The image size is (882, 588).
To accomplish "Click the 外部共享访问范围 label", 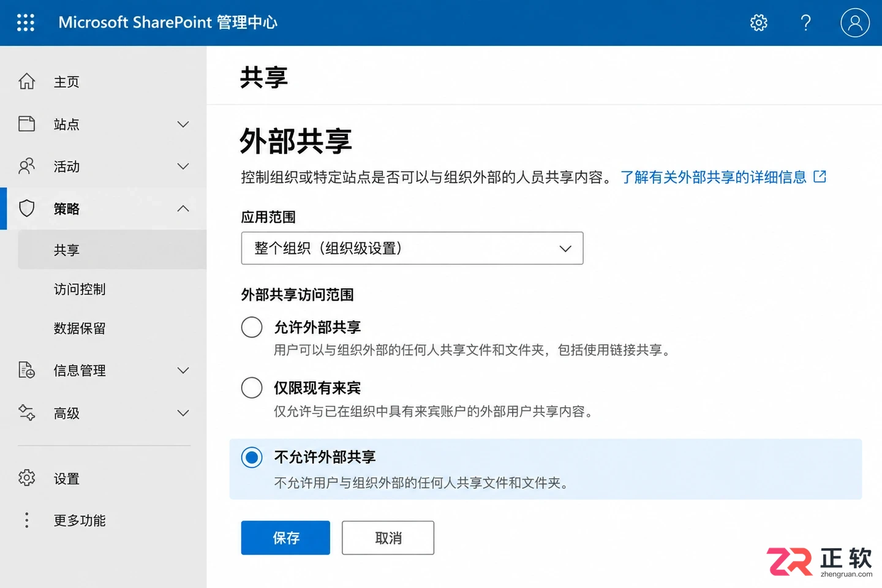I will click(x=298, y=295).
